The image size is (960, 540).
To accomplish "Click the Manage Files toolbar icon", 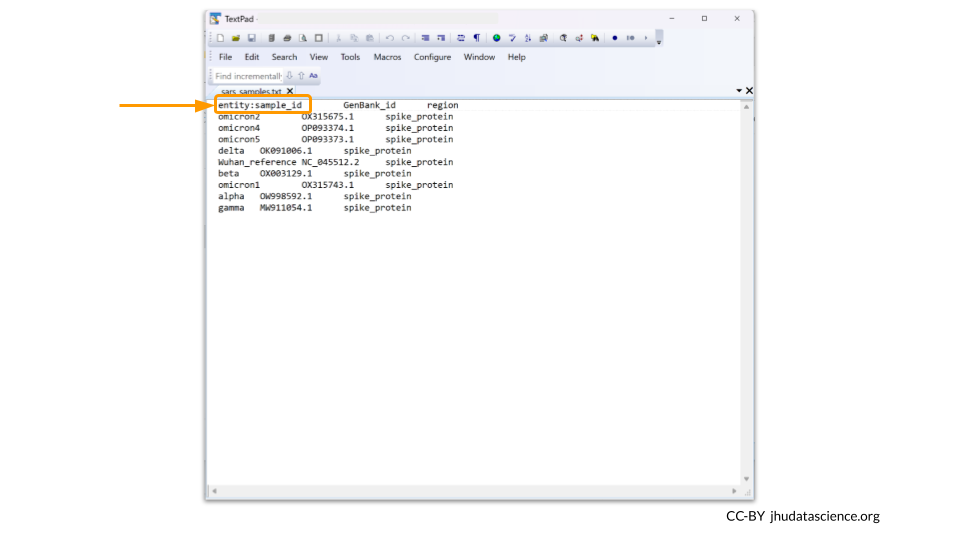I will (271, 38).
